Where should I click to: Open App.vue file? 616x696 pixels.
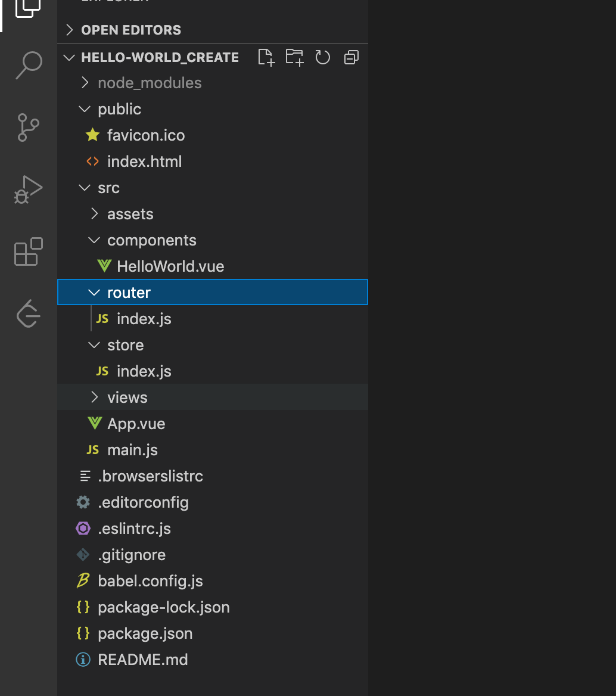click(x=136, y=424)
